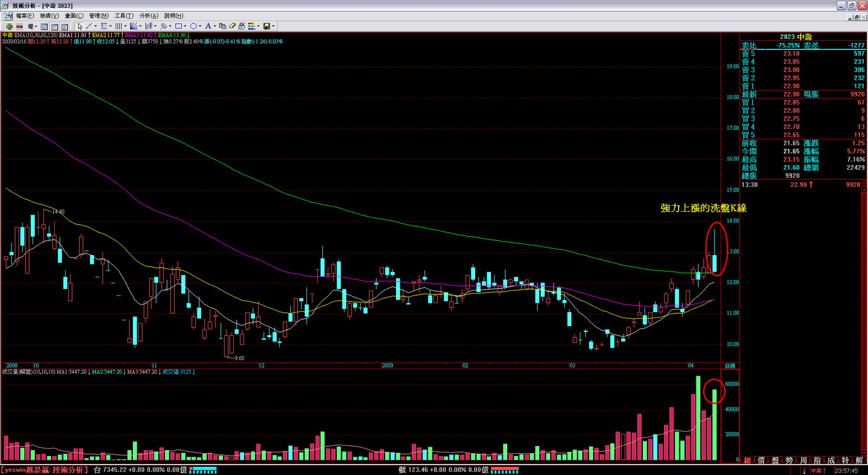Open the 檔案(F) menu

tap(25, 16)
